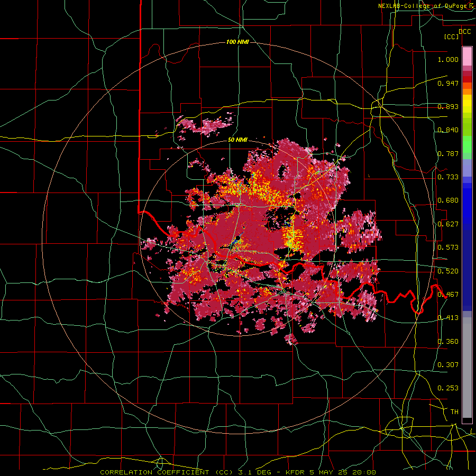Pick the light pink swatch beside 1.000

pos(467,57)
